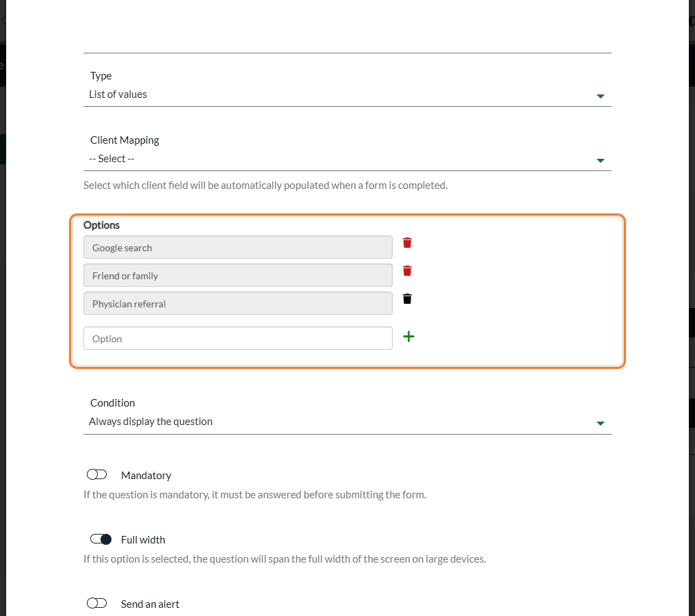This screenshot has width=695, height=616.
Task: Click the Google search option field
Action: [237, 248]
